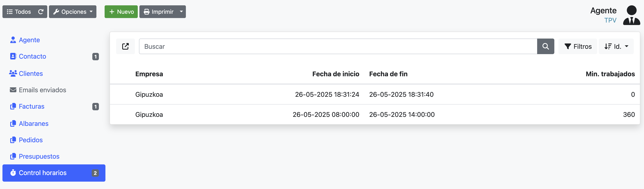Open the Imprimir dropdown arrow
This screenshot has width=644, height=189.
[181, 12]
